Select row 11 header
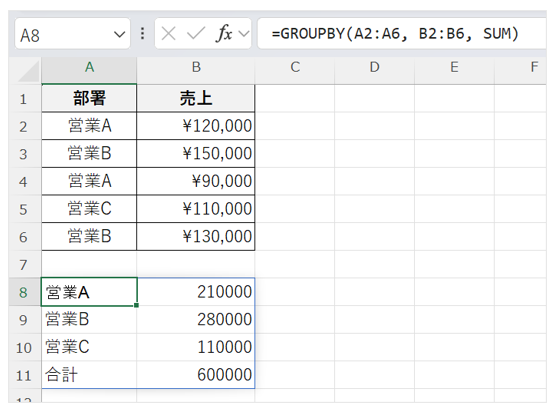558x418 pixels. coord(24,375)
